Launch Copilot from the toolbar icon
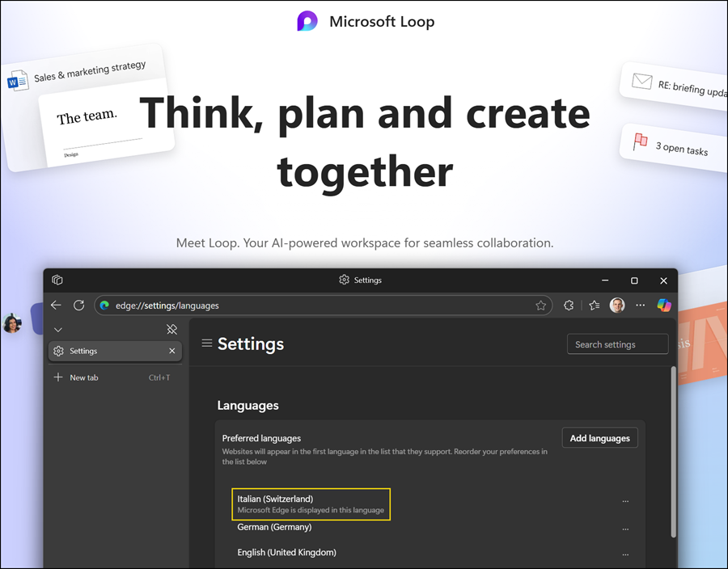This screenshot has height=569, width=728. tap(664, 306)
